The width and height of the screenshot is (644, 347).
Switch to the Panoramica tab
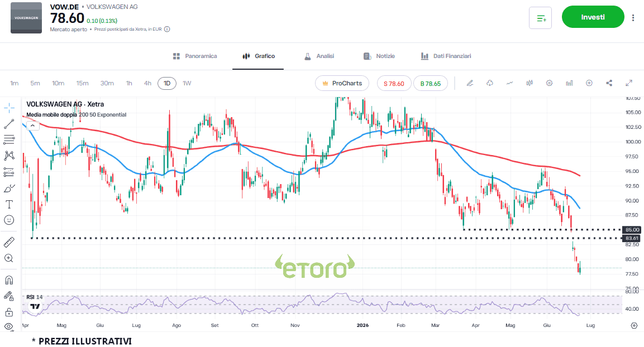pyautogui.click(x=195, y=56)
